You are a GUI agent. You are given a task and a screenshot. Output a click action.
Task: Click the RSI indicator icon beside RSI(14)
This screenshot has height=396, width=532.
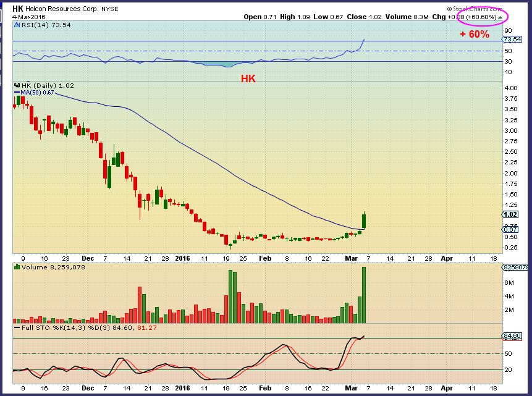tap(17, 25)
